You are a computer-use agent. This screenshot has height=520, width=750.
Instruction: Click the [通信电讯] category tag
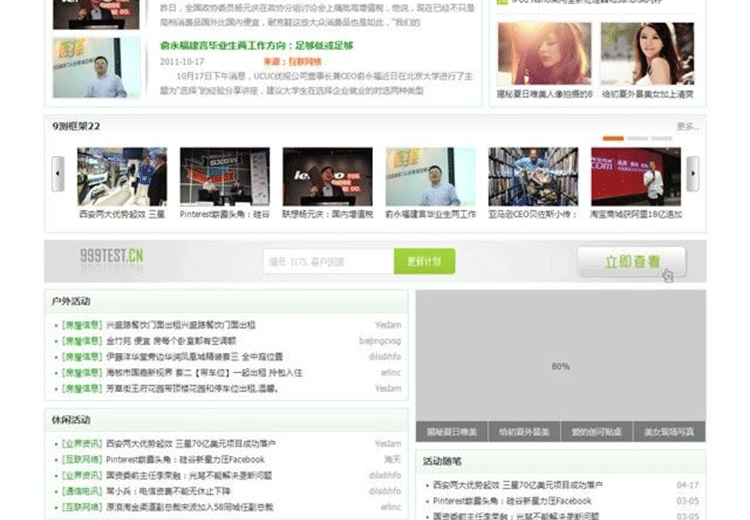click(82, 491)
